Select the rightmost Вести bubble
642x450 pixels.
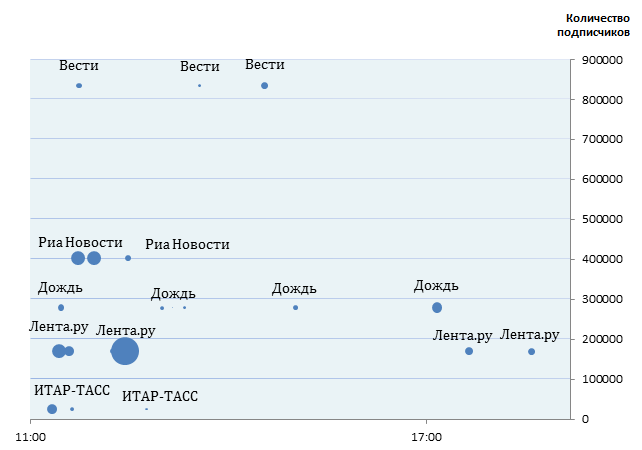264,86
